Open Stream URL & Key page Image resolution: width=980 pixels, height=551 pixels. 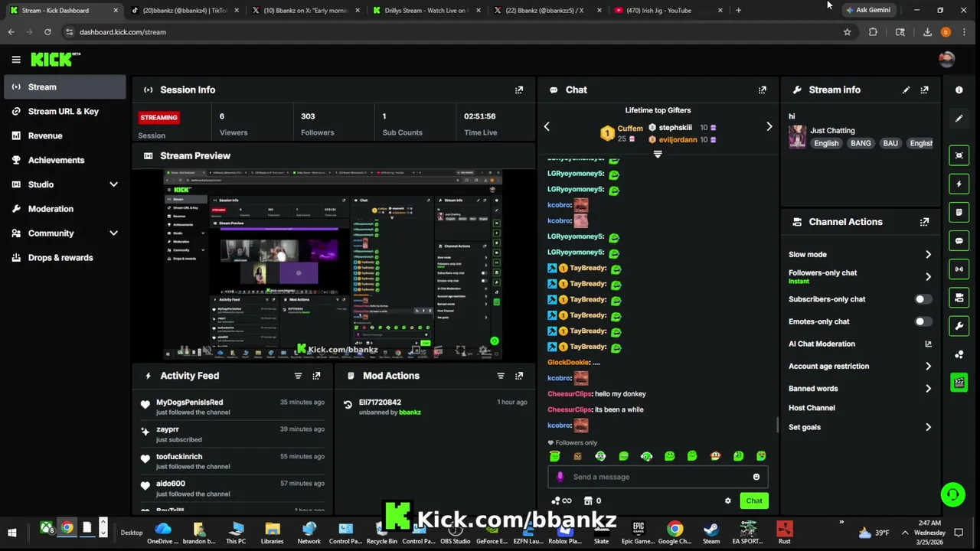[x=64, y=112]
